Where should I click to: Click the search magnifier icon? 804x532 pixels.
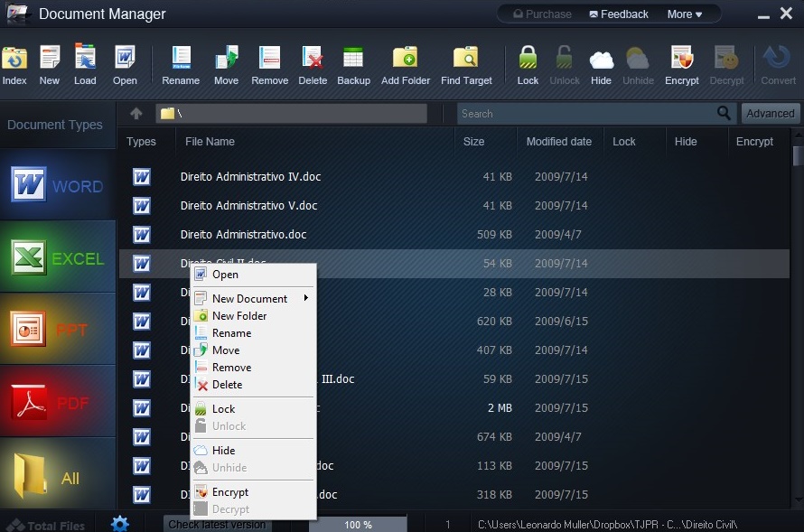(x=724, y=113)
